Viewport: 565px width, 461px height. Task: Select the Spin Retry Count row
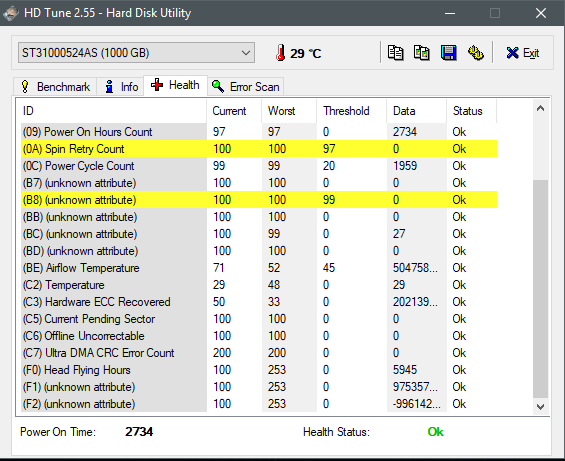[259, 149]
